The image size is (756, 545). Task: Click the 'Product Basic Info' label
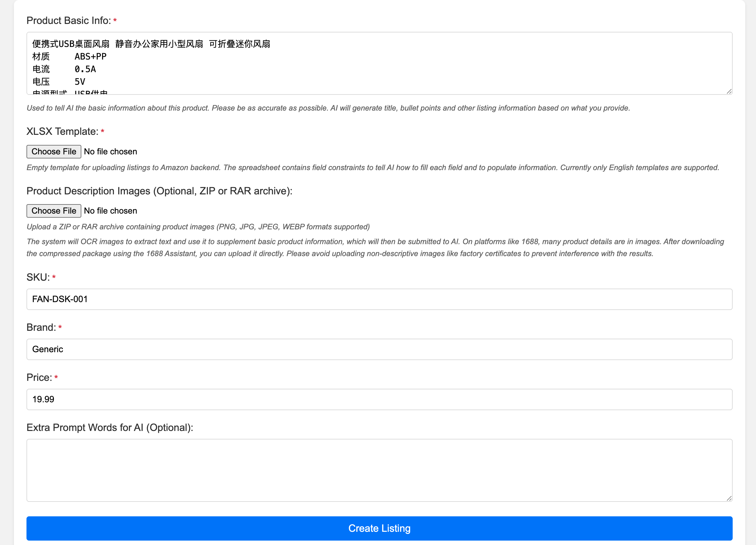(69, 21)
